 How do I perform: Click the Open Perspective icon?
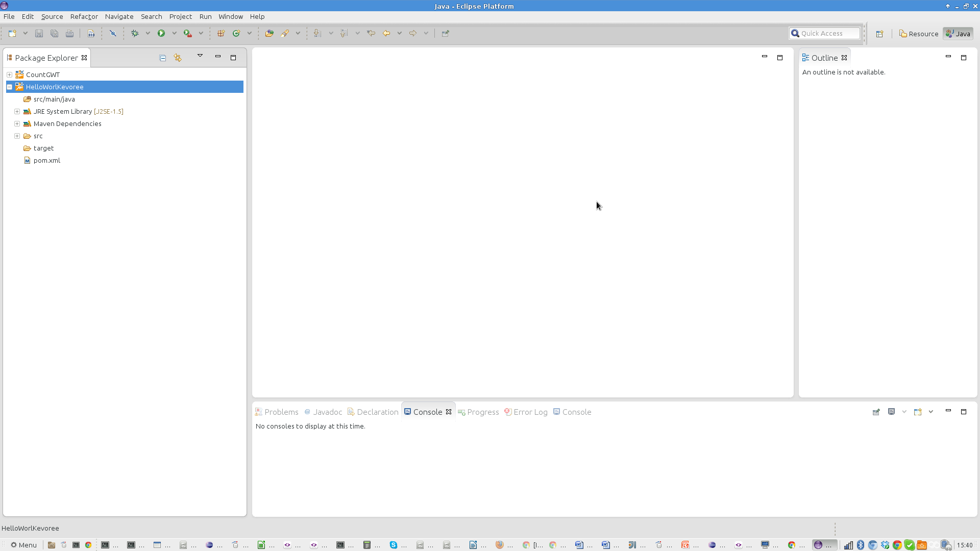pos(879,34)
